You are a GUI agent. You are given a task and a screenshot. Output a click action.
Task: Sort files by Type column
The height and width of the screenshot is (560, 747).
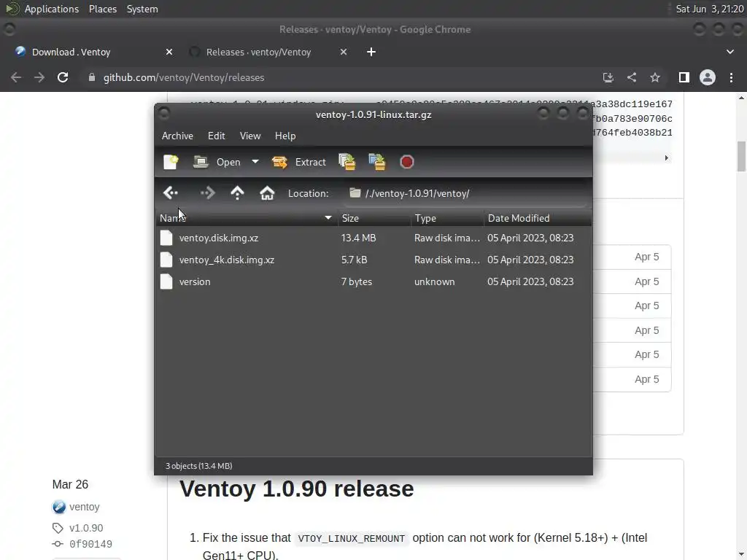point(447,218)
